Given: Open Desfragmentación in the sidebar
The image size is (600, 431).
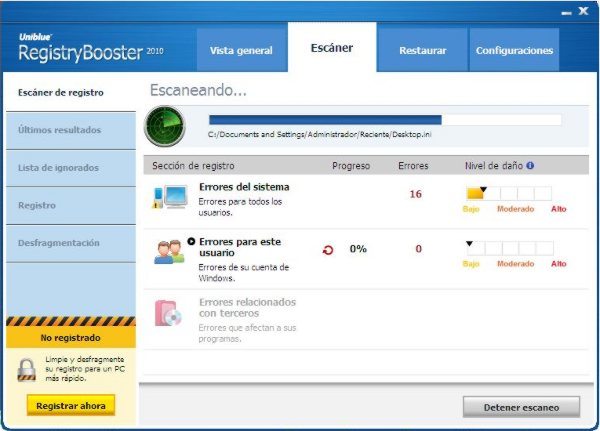Looking at the screenshot, I should pyautogui.click(x=71, y=243).
